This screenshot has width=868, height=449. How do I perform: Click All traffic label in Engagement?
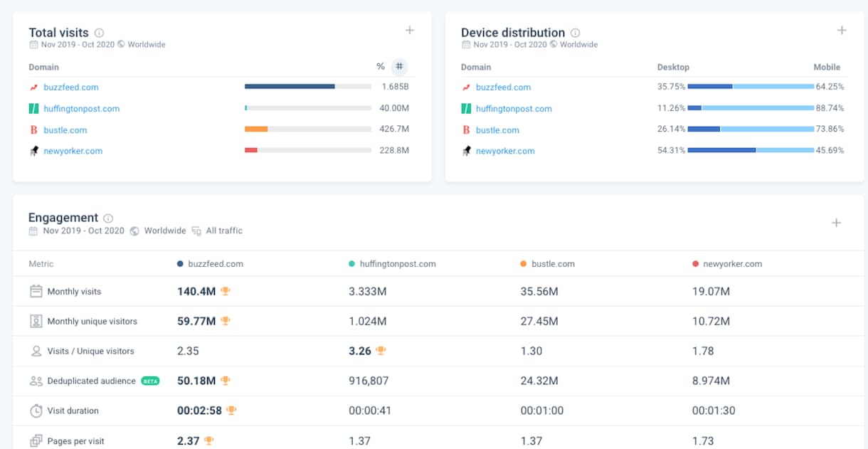(x=224, y=231)
